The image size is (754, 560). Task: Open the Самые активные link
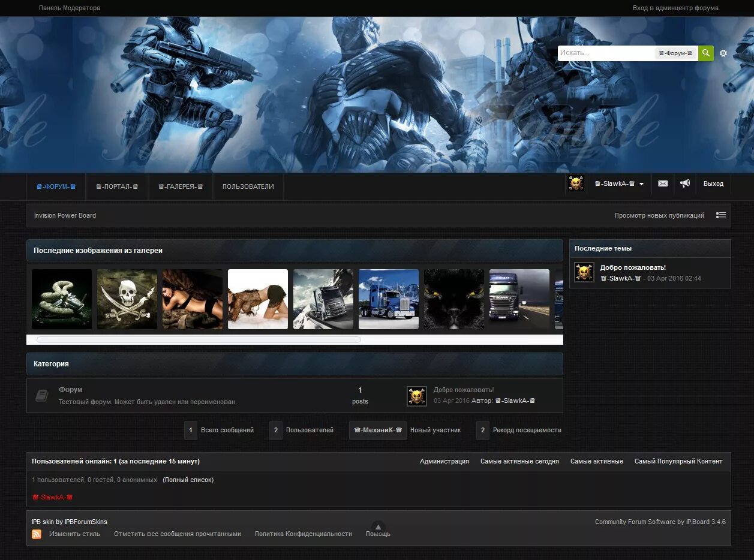597,461
